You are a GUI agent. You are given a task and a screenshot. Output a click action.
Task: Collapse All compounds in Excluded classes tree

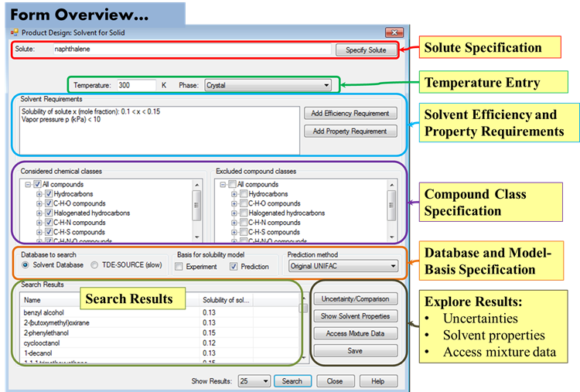223,184
